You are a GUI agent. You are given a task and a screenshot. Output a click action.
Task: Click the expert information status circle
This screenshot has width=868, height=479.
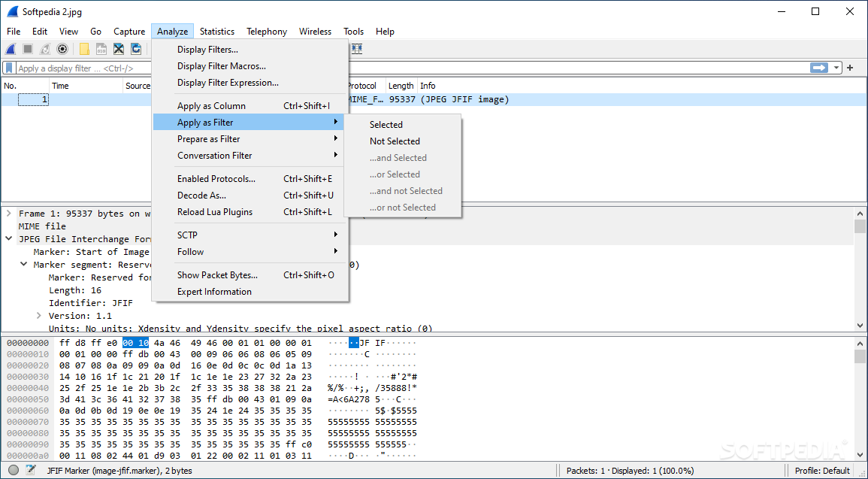[x=14, y=471]
